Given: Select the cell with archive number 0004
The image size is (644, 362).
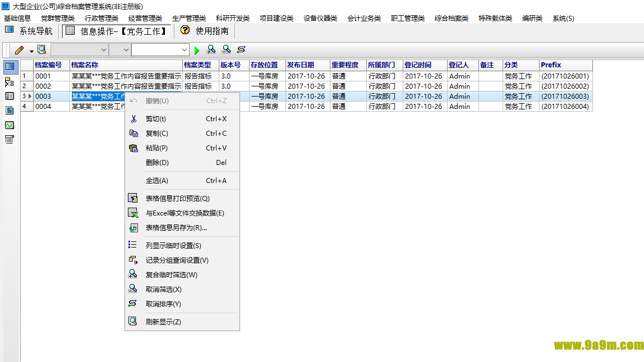Looking at the screenshot, I should 52,107.
